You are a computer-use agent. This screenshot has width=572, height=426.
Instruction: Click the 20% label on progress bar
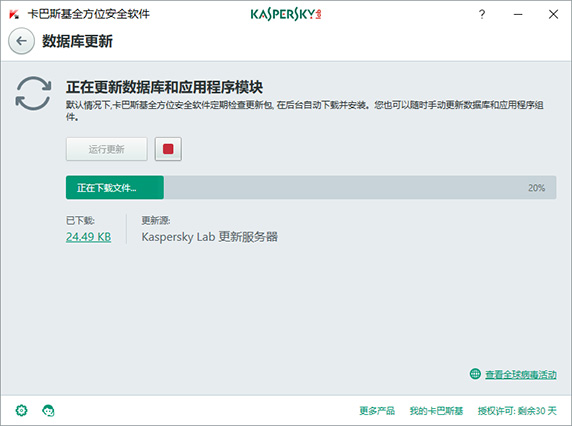coord(536,188)
